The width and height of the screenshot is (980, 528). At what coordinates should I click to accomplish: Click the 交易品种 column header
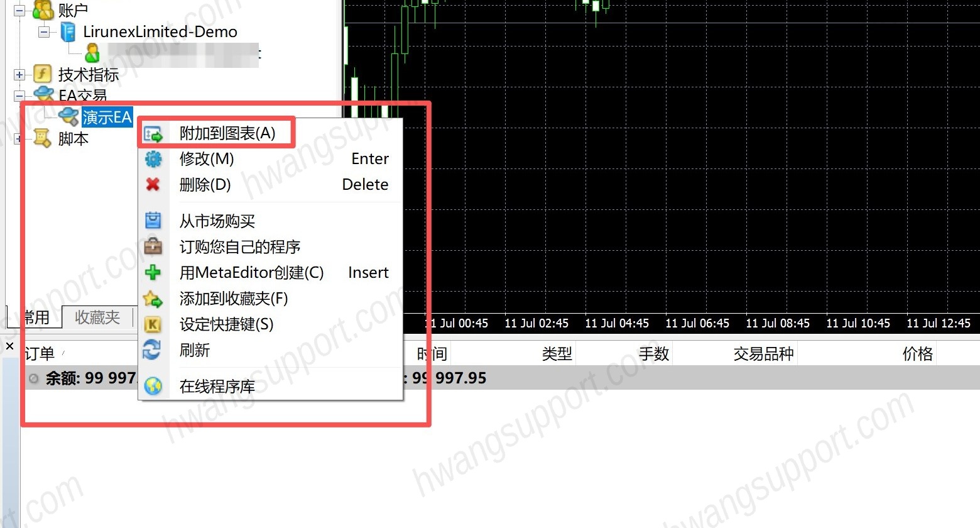pos(764,354)
